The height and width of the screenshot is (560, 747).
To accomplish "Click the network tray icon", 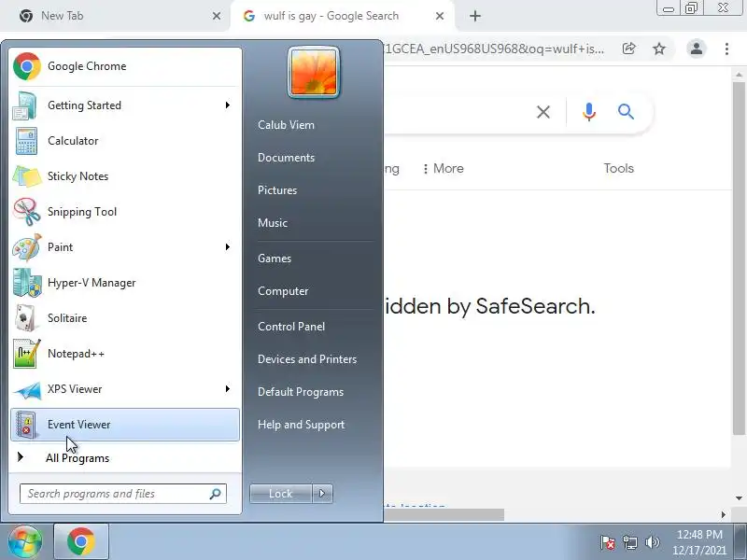I will 630,542.
